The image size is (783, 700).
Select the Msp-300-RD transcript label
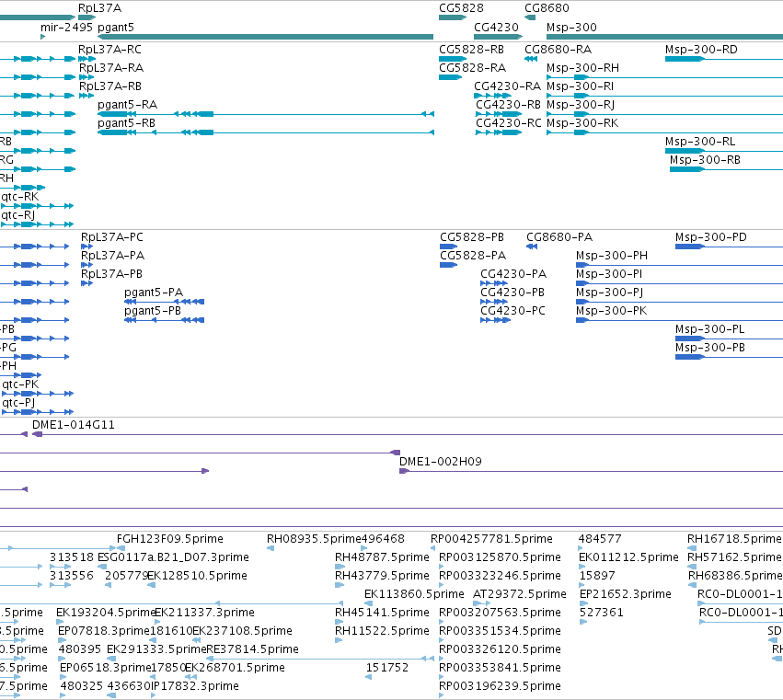(701, 50)
